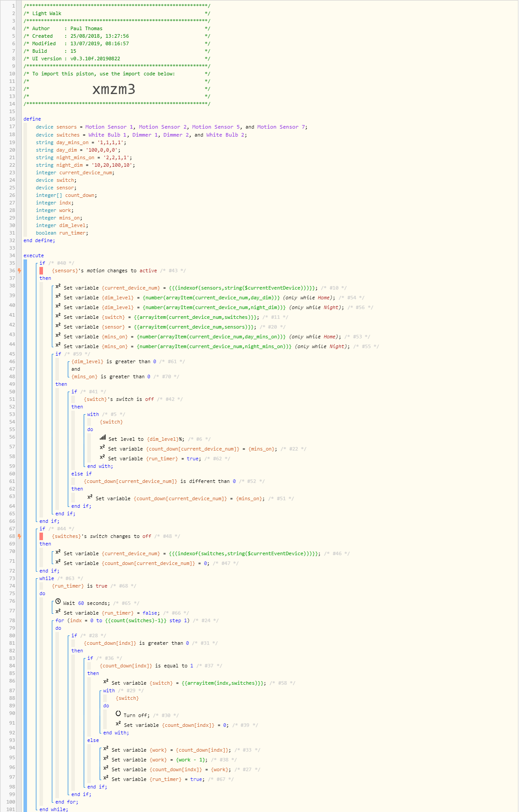Select the condition '{run_timer} is true'

80,586
